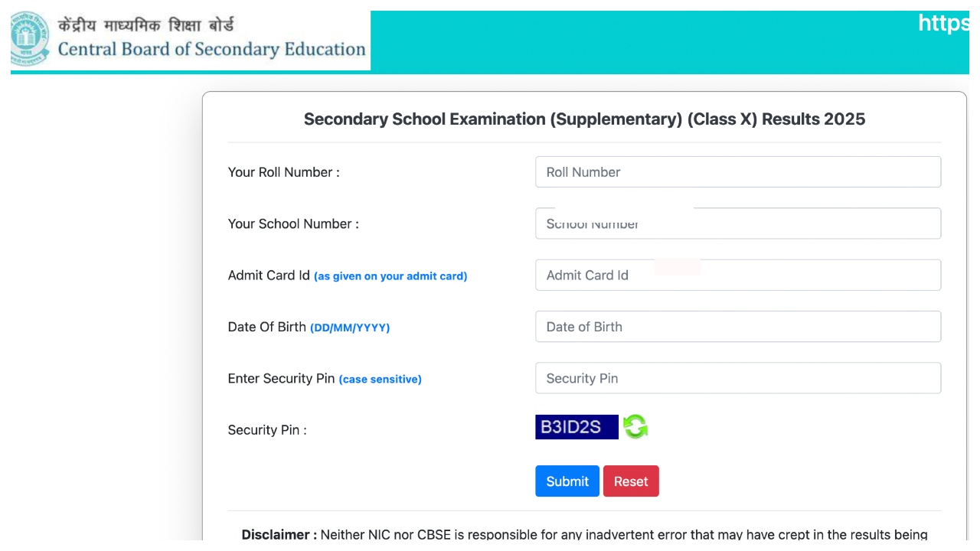Image resolution: width=980 pixels, height=551 pixels.
Task: Focus the School Number text box
Action: tap(737, 223)
